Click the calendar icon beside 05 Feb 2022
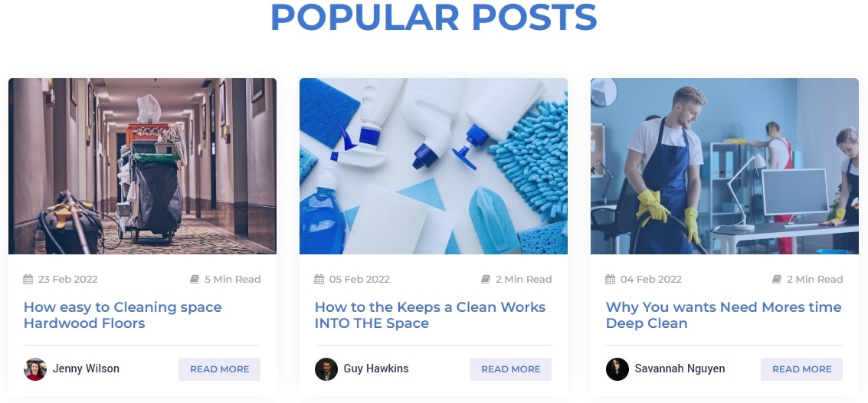The image size is (868, 403). click(319, 279)
